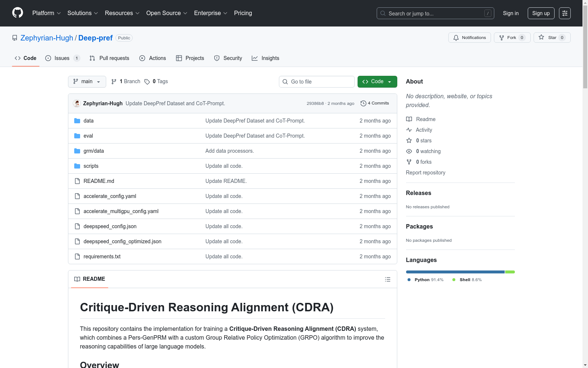588x368 pixels.
Task: Open the Zephyrian-Hugh owner link
Action: tap(47, 38)
